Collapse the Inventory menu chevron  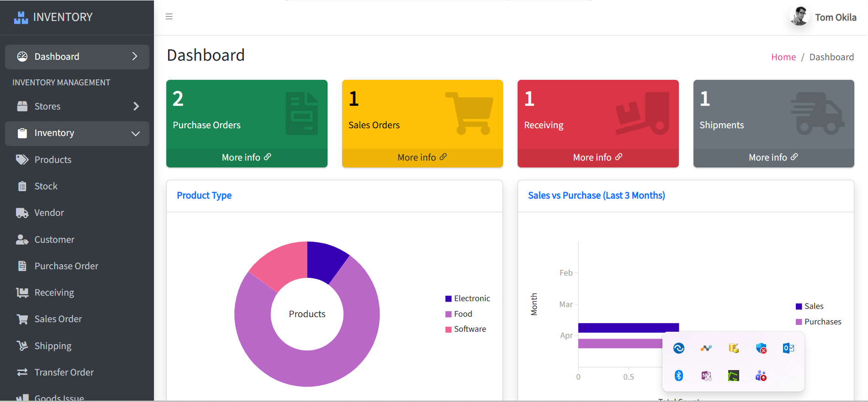click(x=136, y=133)
